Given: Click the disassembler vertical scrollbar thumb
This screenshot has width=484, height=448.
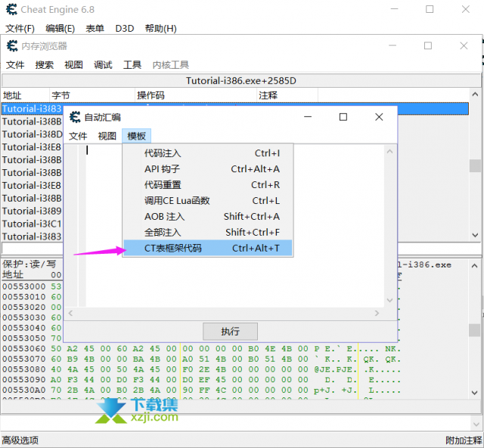Looking at the screenshot, I should (x=475, y=166).
